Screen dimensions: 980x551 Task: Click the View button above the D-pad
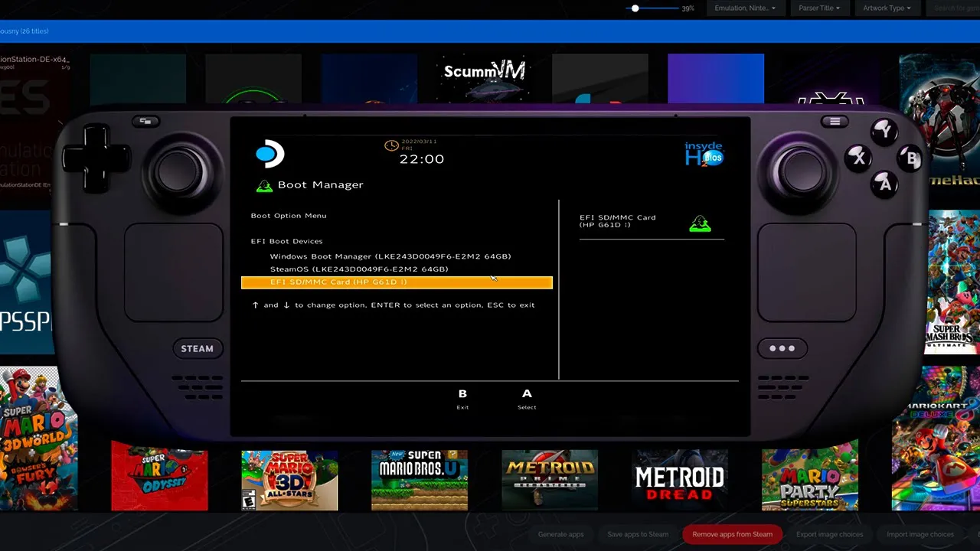[x=145, y=121]
